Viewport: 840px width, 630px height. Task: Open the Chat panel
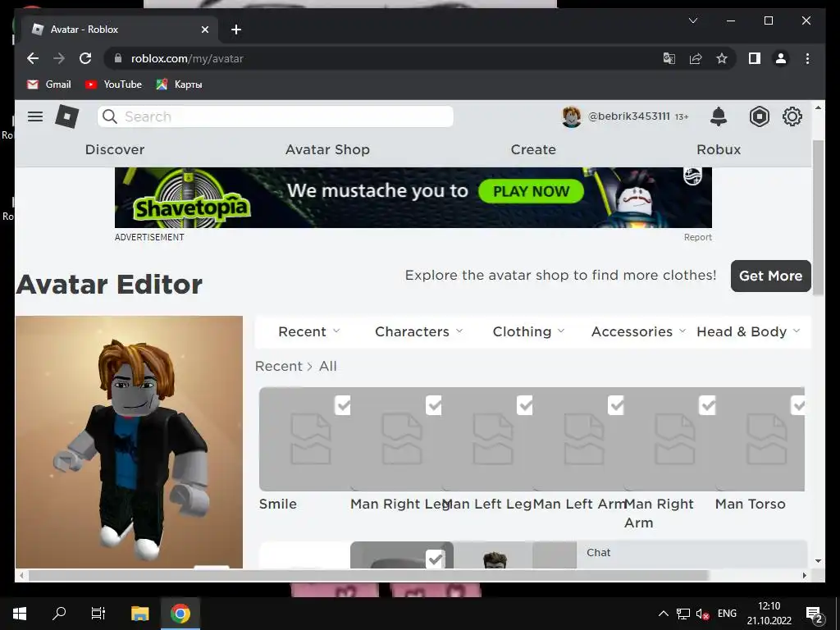[692, 554]
